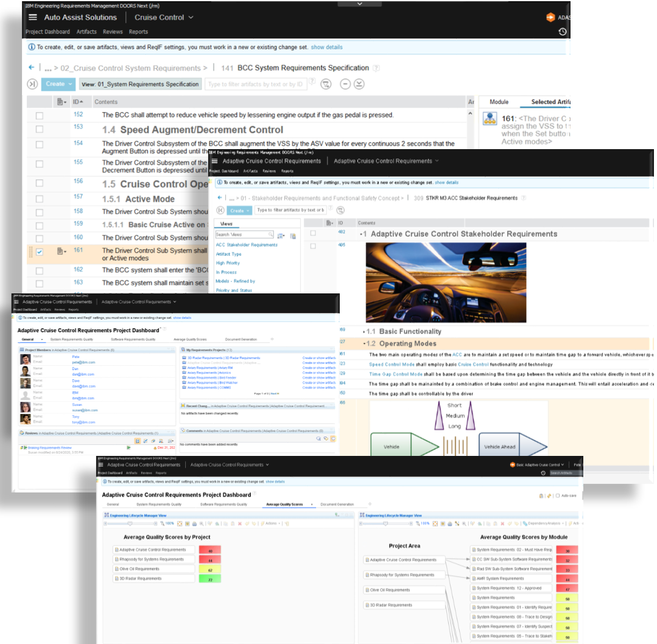Open the ACC Stakeholder Requirements view link
Viewport: 657px width, 644px height.
tap(247, 245)
